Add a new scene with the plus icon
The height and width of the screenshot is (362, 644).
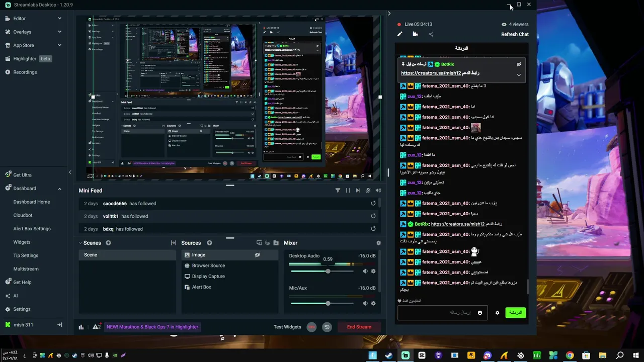coord(108,243)
